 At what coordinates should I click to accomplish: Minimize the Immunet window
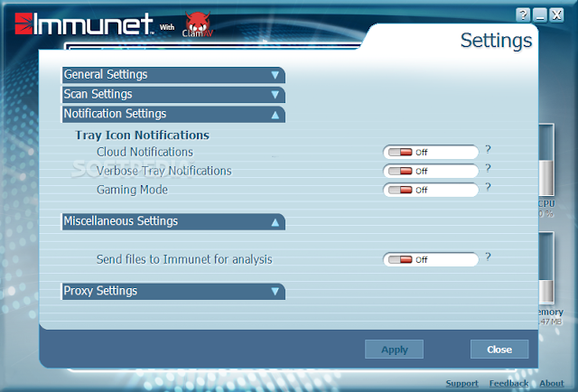(540, 15)
